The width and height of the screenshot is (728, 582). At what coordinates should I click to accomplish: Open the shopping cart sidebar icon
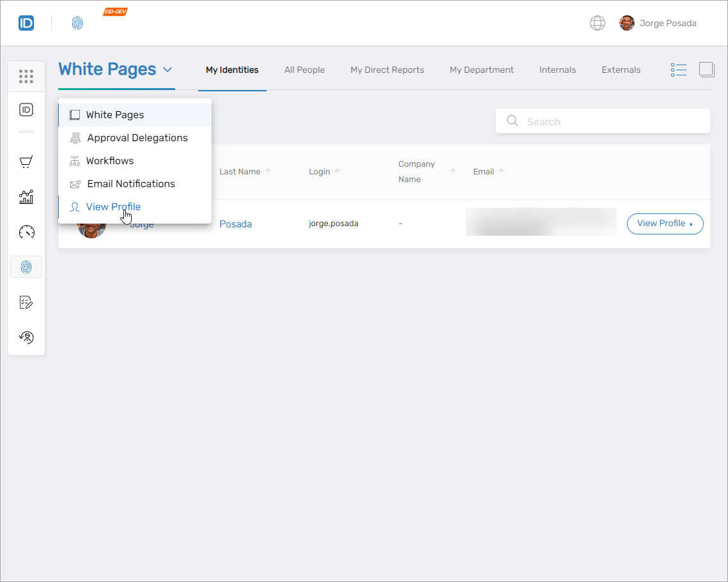[x=26, y=162]
